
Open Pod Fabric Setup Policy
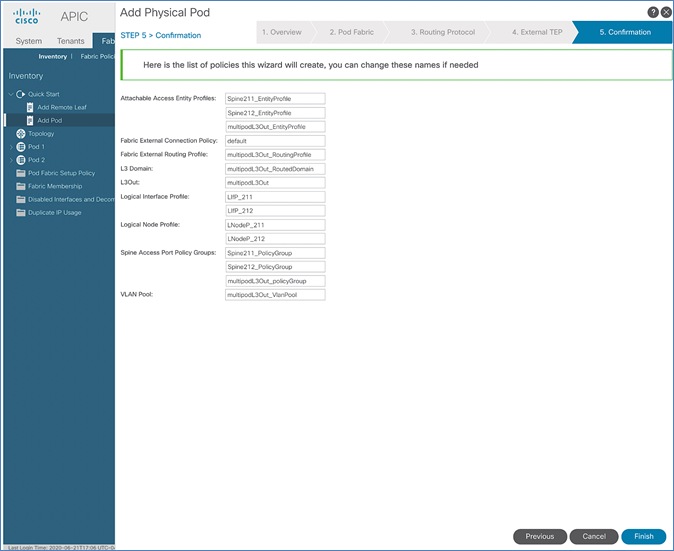coord(61,173)
